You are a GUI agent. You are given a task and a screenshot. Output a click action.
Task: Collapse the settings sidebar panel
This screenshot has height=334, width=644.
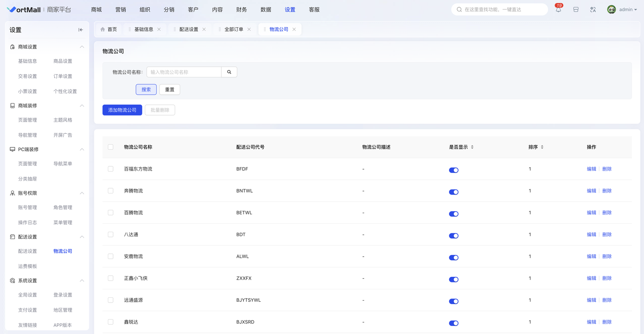click(80, 30)
